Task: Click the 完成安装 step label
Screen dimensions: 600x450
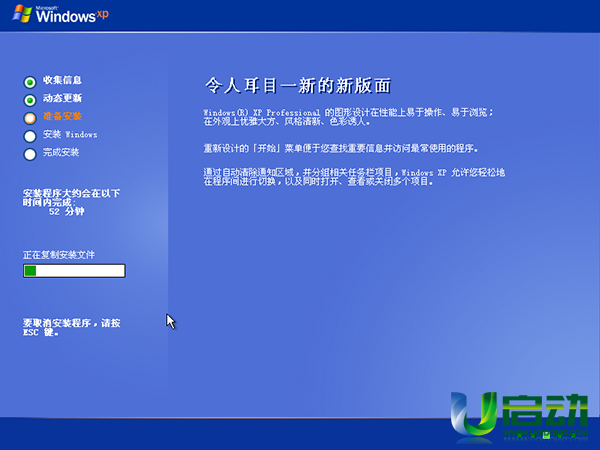Action: tap(61, 152)
